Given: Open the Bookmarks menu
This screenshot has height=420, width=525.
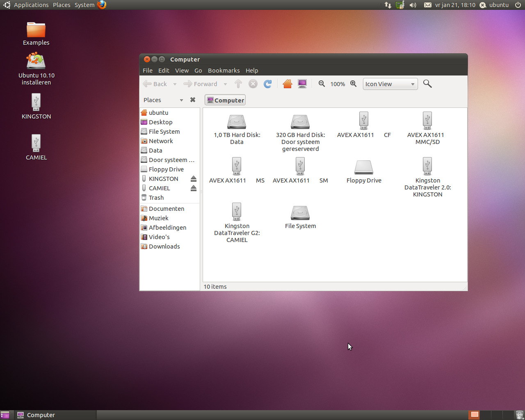Looking at the screenshot, I should [224, 70].
